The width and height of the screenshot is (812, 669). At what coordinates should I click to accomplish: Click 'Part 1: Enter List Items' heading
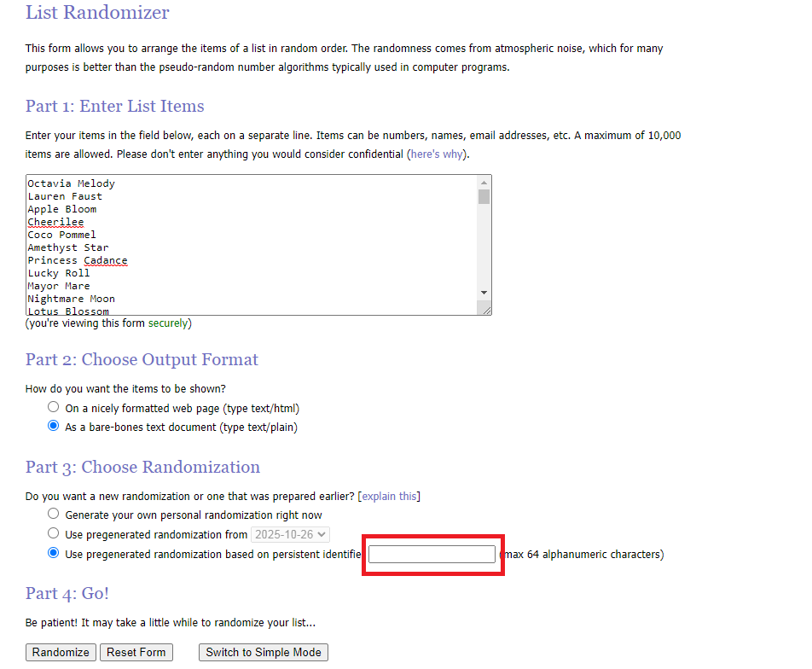(115, 106)
